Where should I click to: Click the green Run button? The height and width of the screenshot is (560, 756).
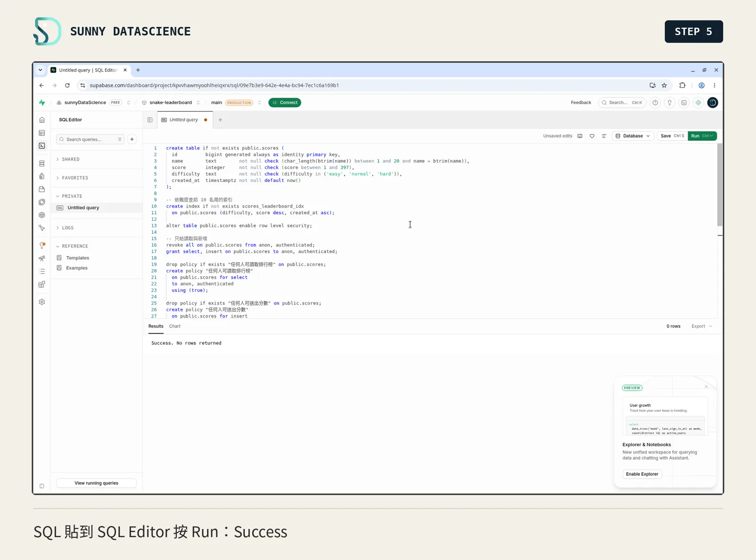(702, 136)
